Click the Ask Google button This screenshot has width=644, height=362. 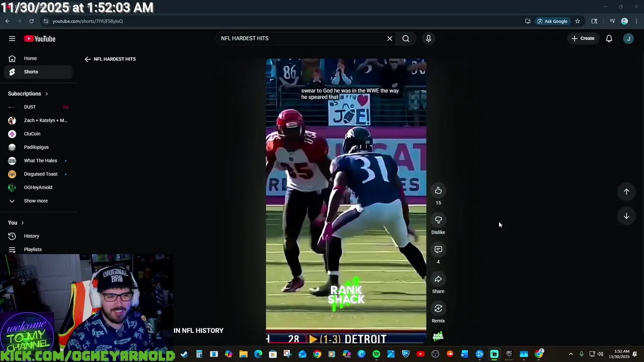pos(552,21)
